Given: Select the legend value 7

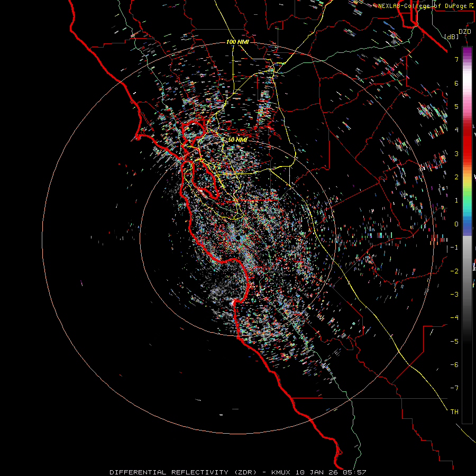Looking at the screenshot, I should tap(456, 59).
